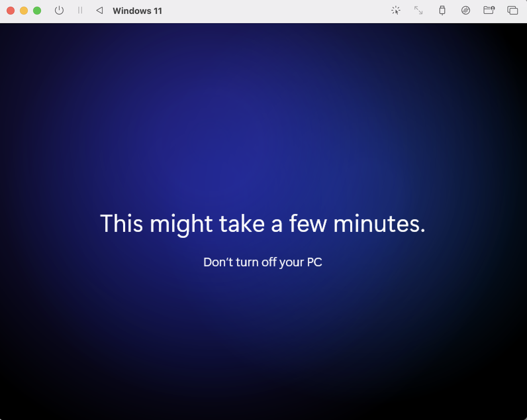The height and width of the screenshot is (420, 527).
Task: Open the USB devices icon menu
Action: tap(442, 11)
